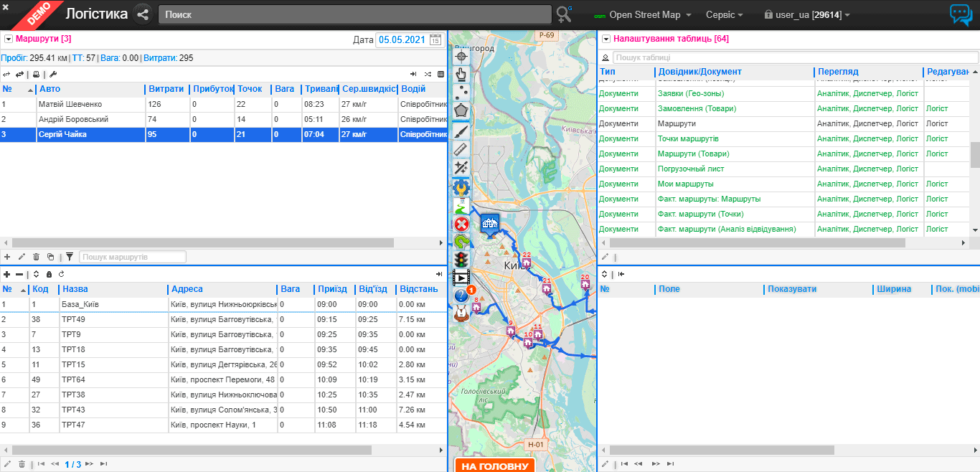Click the trash icon below routes table

36,257
